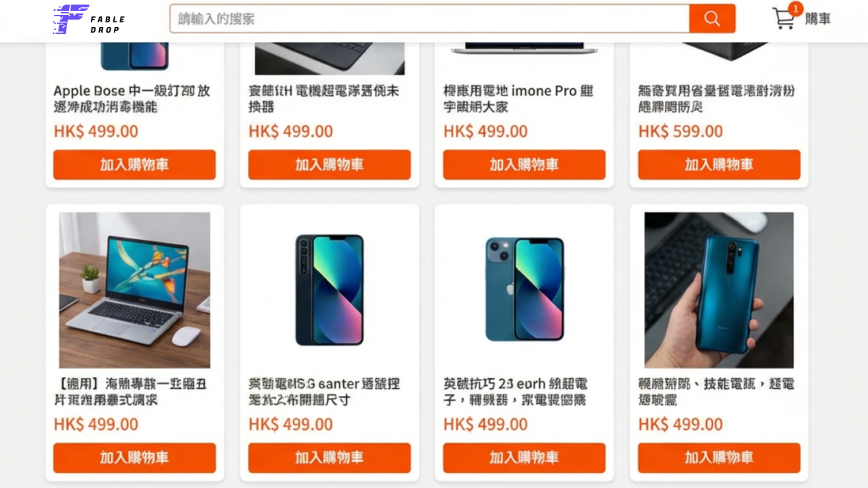Add second top-row item to cart
This screenshot has height=488, width=868.
click(330, 165)
